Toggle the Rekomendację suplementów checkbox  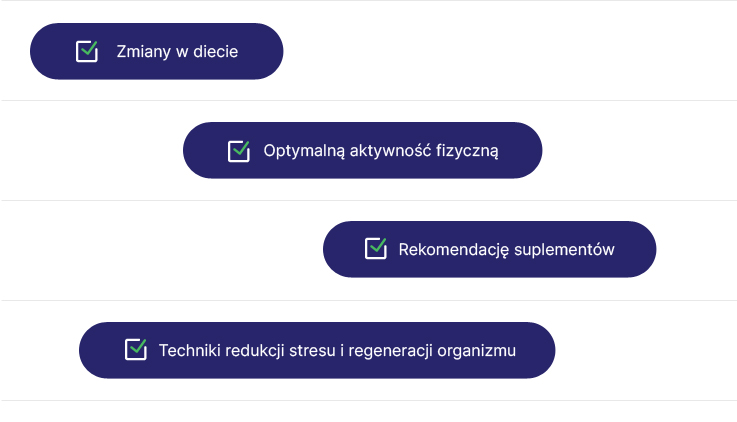375,249
